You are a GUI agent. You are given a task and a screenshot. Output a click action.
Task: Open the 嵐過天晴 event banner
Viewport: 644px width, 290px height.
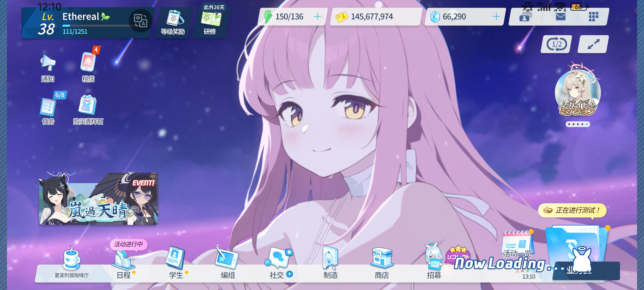(98, 198)
